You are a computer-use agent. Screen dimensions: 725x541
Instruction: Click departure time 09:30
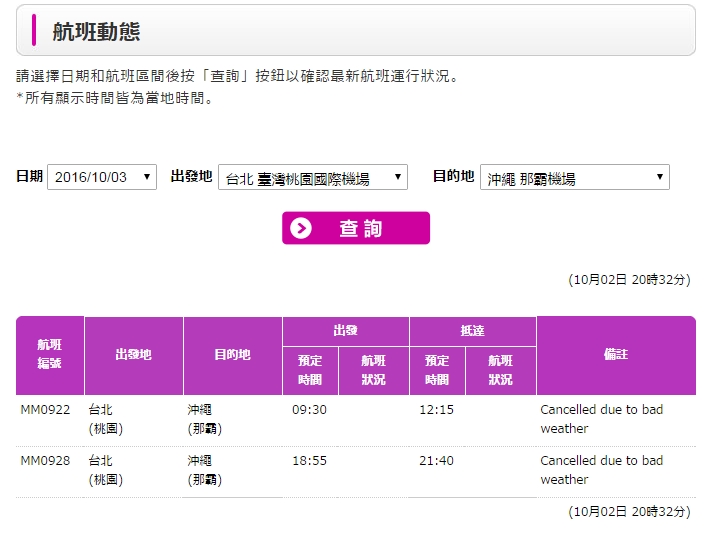tap(309, 410)
